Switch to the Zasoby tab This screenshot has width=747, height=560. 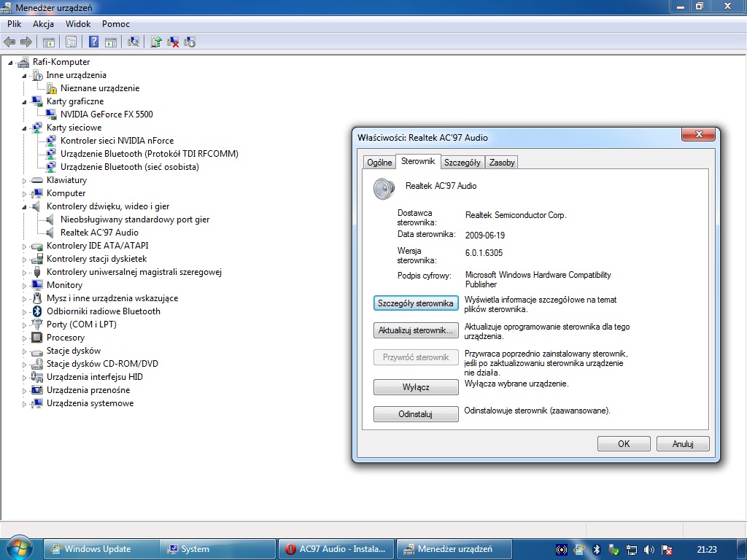(502, 163)
